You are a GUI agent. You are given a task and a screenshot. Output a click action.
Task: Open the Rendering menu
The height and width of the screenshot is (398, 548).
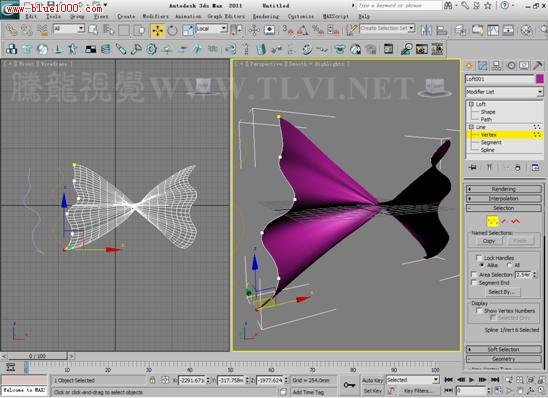click(266, 16)
